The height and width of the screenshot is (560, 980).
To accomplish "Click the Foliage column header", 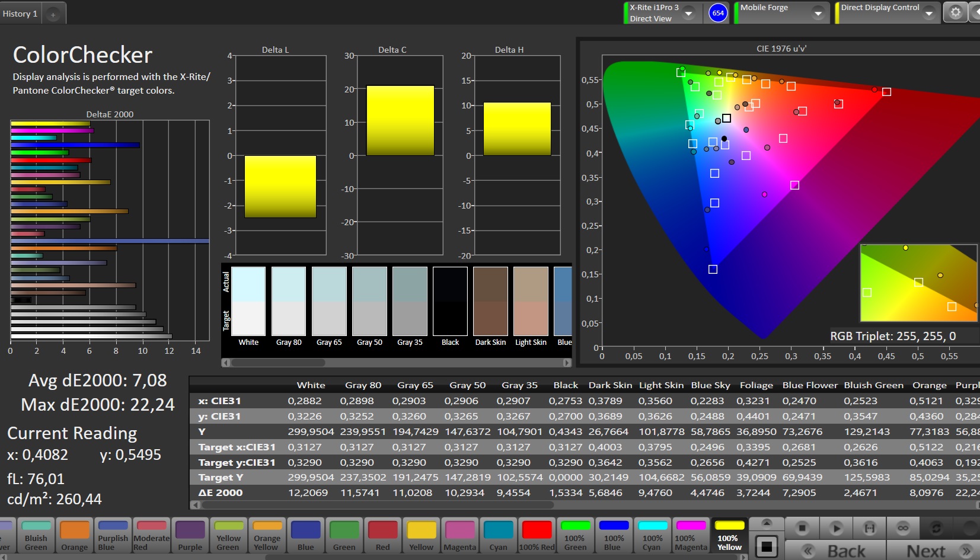I will tap(756, 385).
